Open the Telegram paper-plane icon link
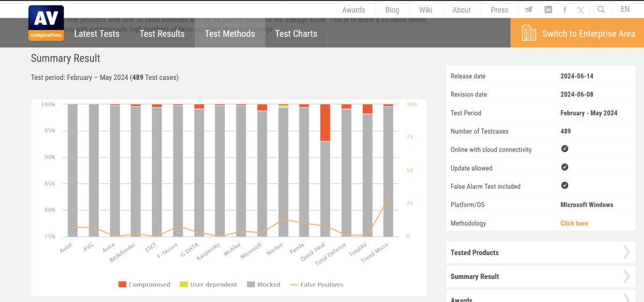 point(529,10)
